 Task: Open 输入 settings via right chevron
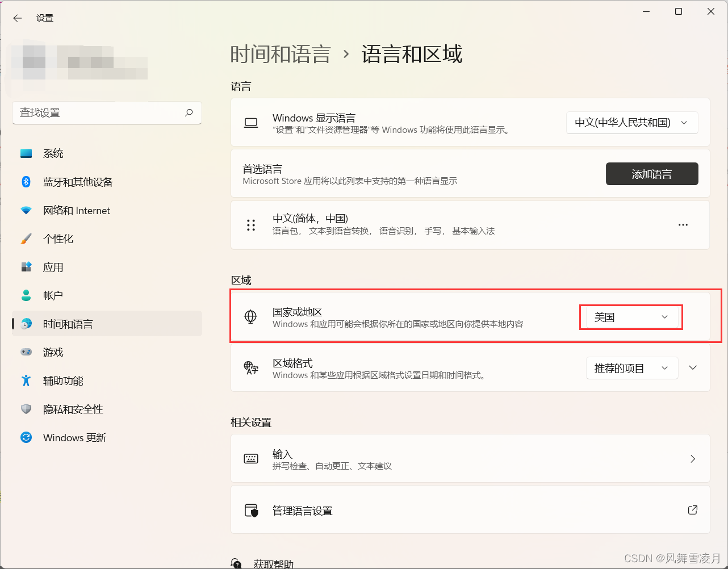693,459
